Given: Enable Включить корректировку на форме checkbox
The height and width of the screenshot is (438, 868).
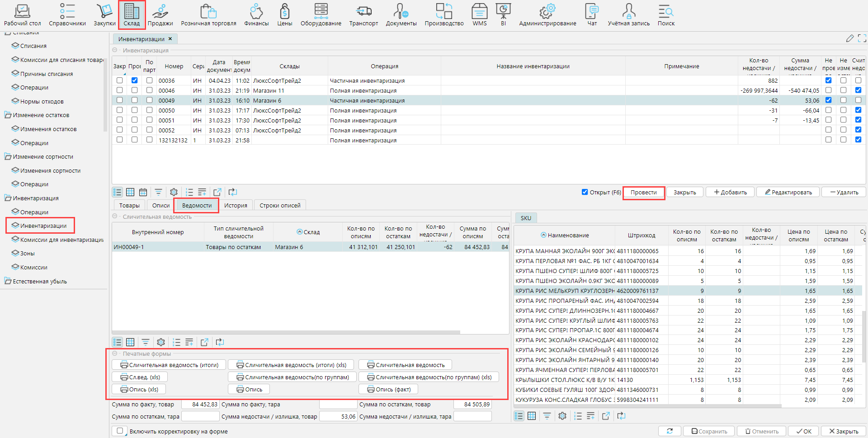Looking at the screenshot, I should tap(120, 431).
